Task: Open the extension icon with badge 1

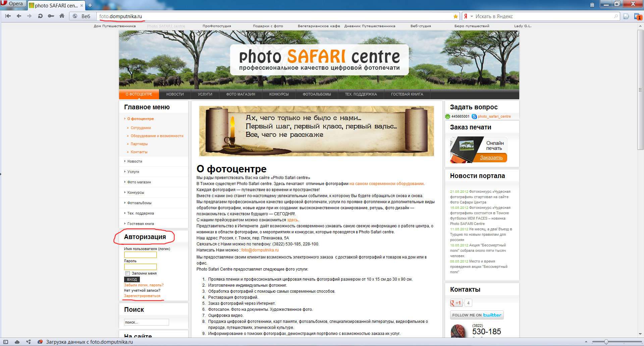Action: pyautogui.click(x=638, y=16)
